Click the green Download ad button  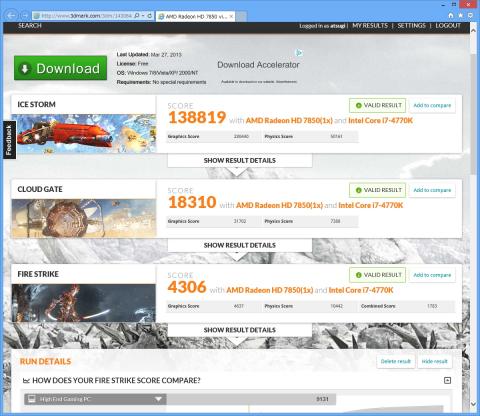(60, 68)
